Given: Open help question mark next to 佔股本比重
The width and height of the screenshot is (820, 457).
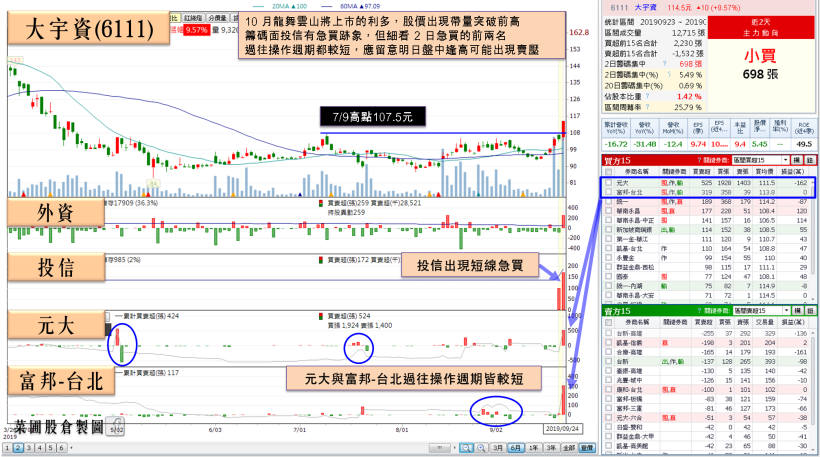Looking at the screenshot, I should 647,96.
